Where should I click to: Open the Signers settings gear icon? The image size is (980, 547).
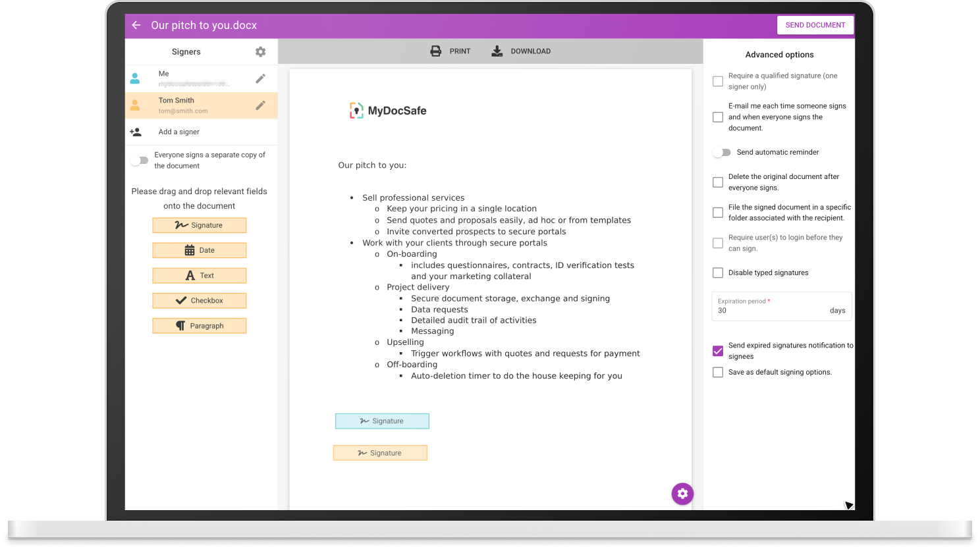point(260,51)
